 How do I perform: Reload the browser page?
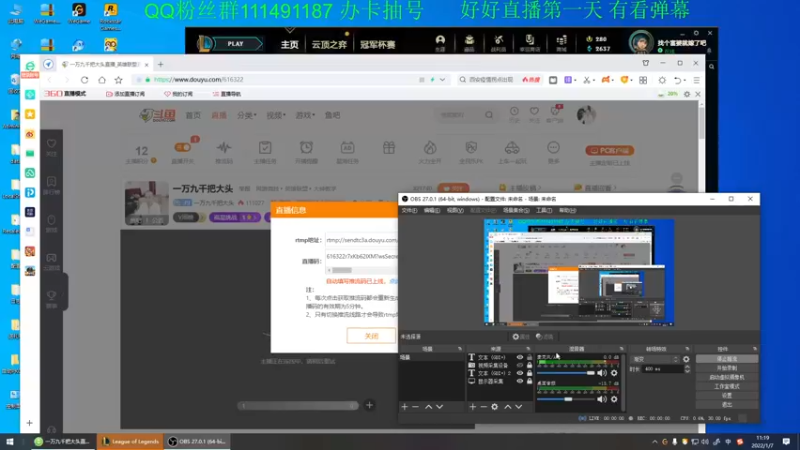click(84, 80)
